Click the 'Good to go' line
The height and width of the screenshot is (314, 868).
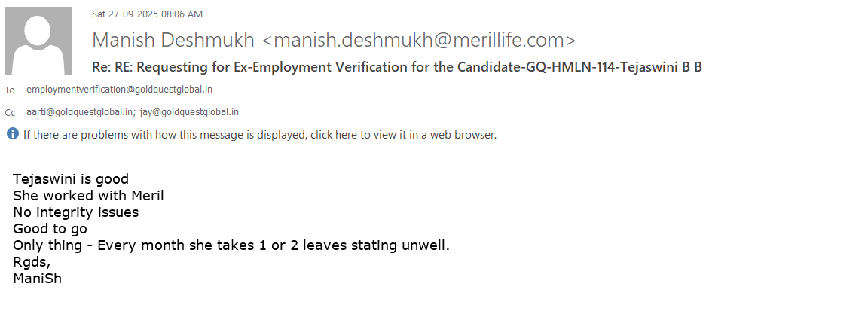coord(50,229)
